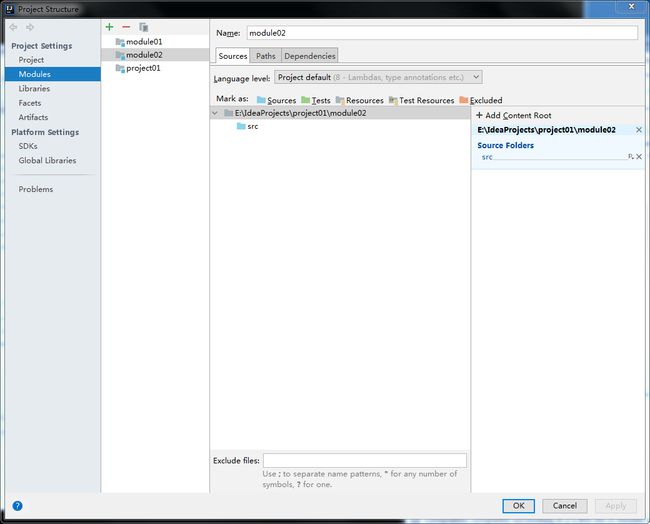Mark as Tests folder icon
Viewport: 650px width, 524px height.
pos(306,100)
